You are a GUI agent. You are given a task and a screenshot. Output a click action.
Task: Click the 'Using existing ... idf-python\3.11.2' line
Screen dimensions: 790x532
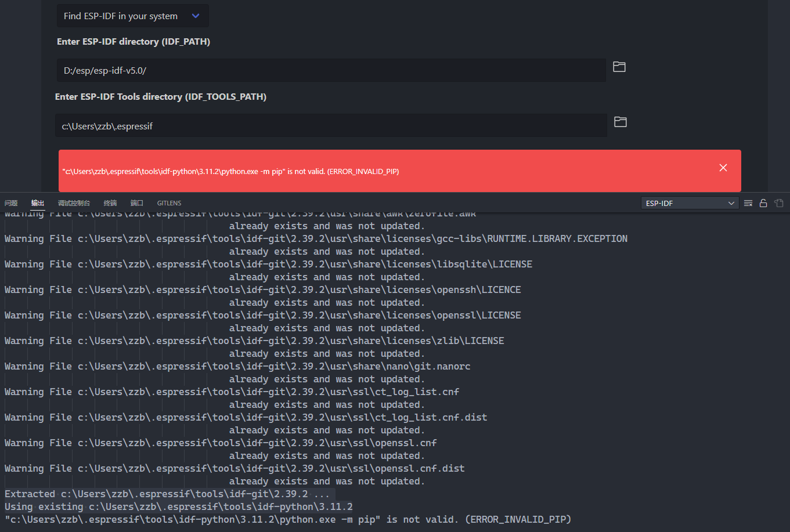pyautogui.click(x=179, y=506)
